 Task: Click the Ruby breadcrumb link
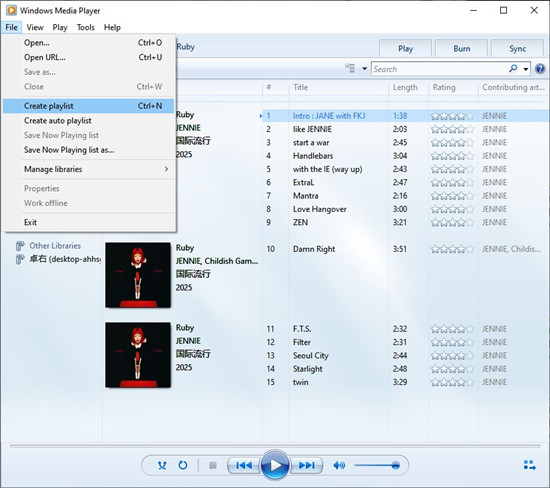pyautogui.click(x=186, y=47)
